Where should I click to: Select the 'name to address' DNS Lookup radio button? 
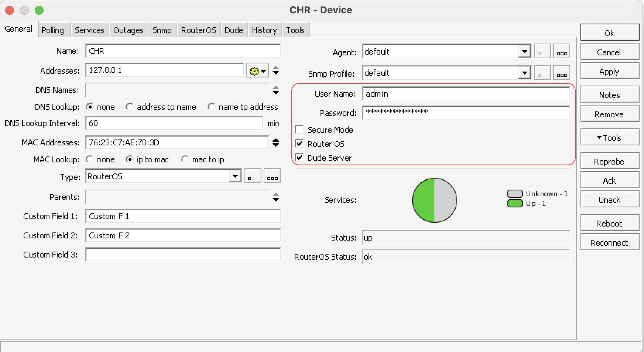pyautogui.click(x=212, y=107)
